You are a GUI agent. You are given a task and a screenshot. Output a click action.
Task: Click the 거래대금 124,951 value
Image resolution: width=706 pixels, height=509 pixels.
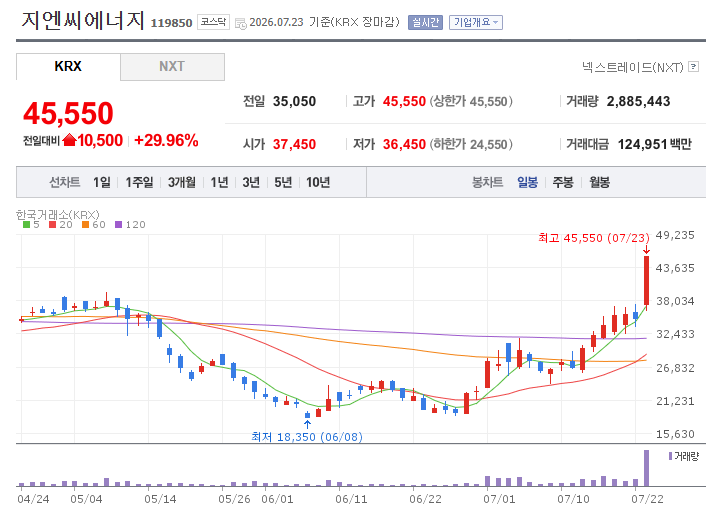[642, 144]
